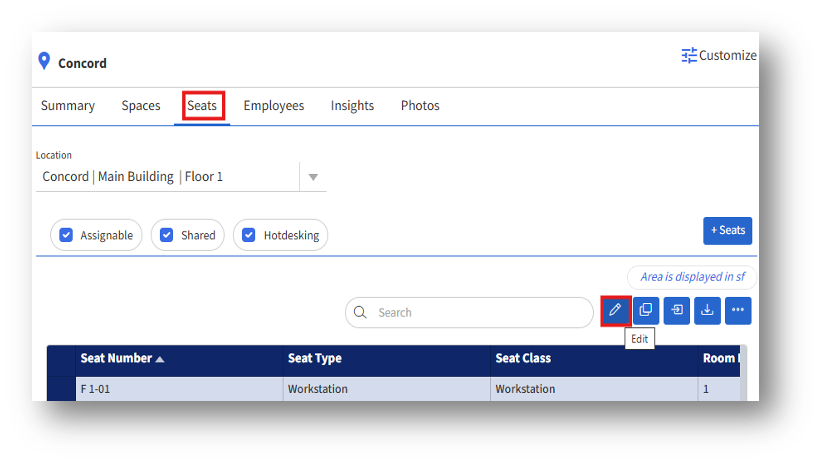Click the Edit pencil icon
Image resolution: width=822 pixels, height=464 pixels.
[615, 311]
